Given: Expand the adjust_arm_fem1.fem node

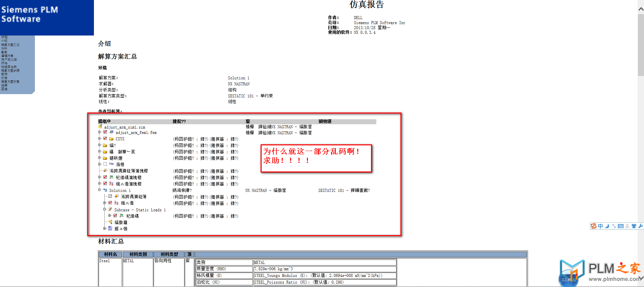Looking at the screenshot, I should pos(99,132).
